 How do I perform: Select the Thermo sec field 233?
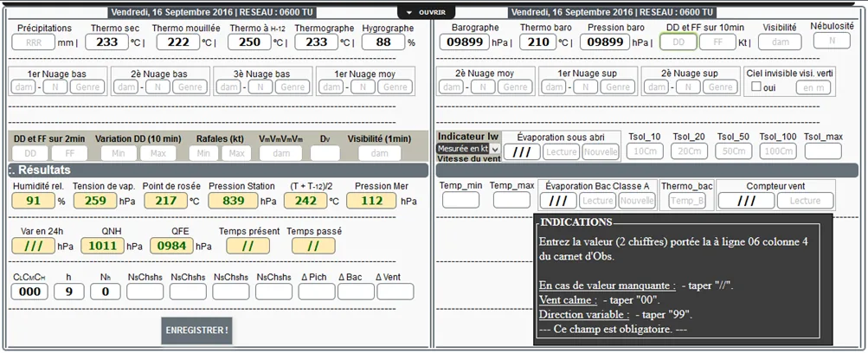click(106, 42)
